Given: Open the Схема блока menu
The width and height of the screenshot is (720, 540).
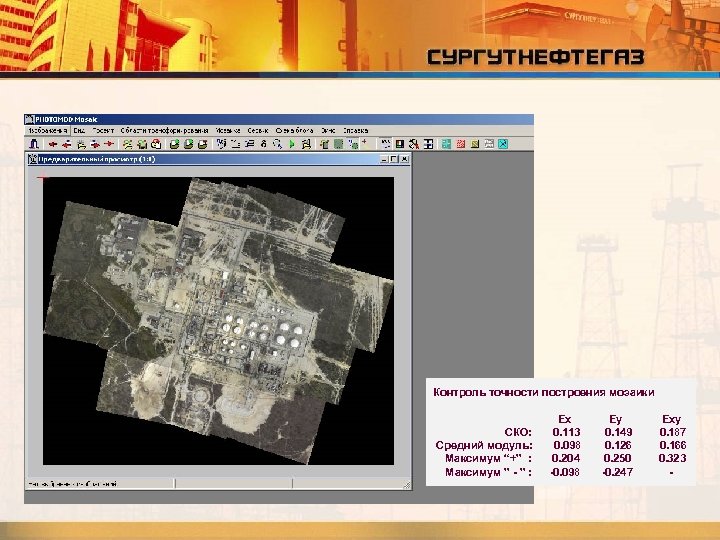Looking at the screenshot, I should (294, 130).
